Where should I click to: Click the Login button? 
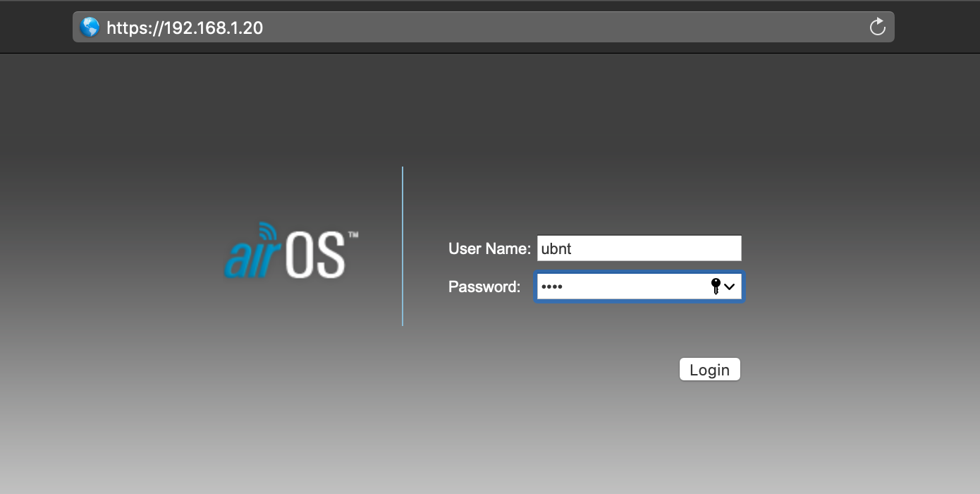tap(710, 370)
